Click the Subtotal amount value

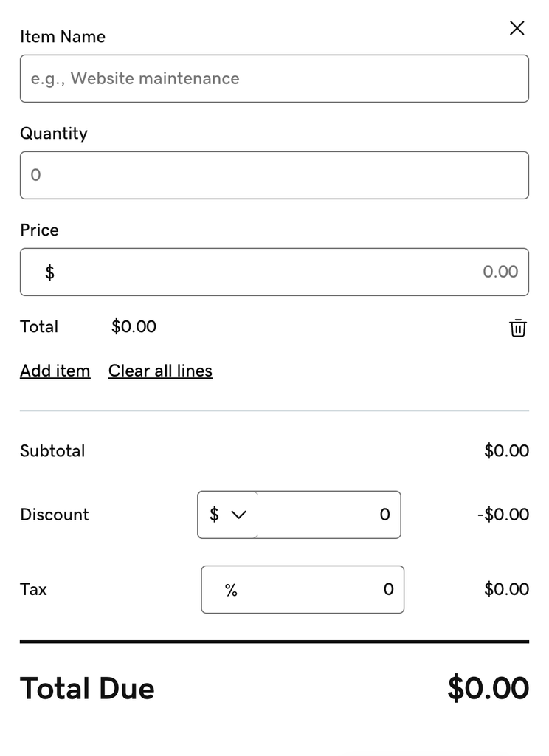[506, 450]
